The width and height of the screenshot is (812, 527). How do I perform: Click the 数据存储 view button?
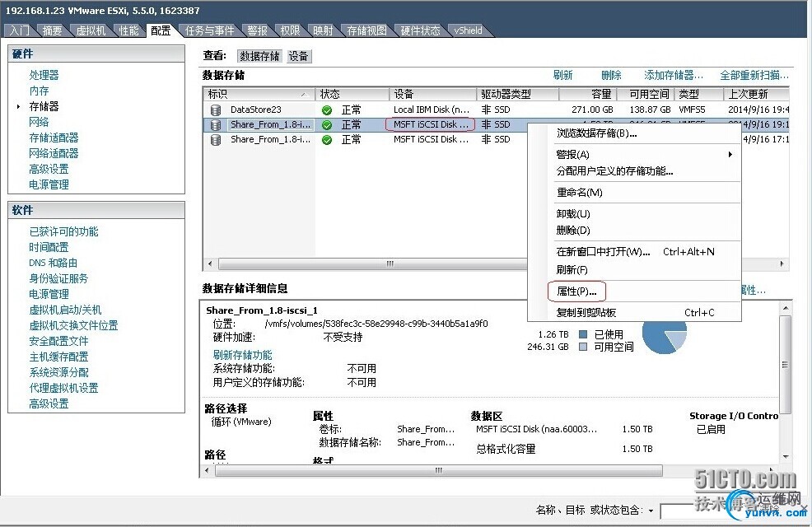259,56
